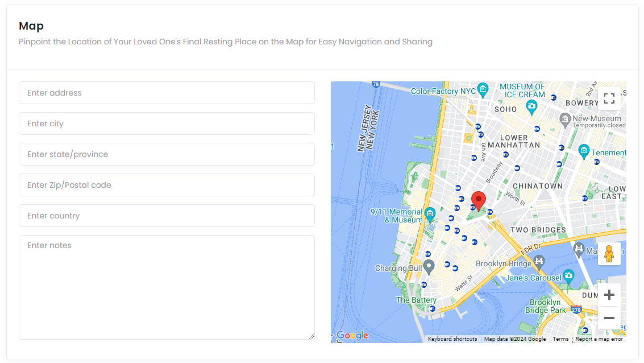Click the SOHO neighborhood label
The image size is (644, 363).
coord(505,109)
